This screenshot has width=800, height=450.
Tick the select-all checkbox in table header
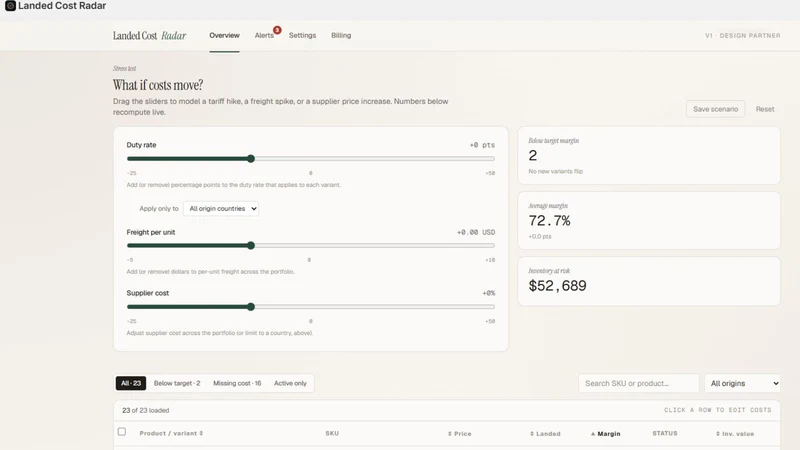[121, 432]
